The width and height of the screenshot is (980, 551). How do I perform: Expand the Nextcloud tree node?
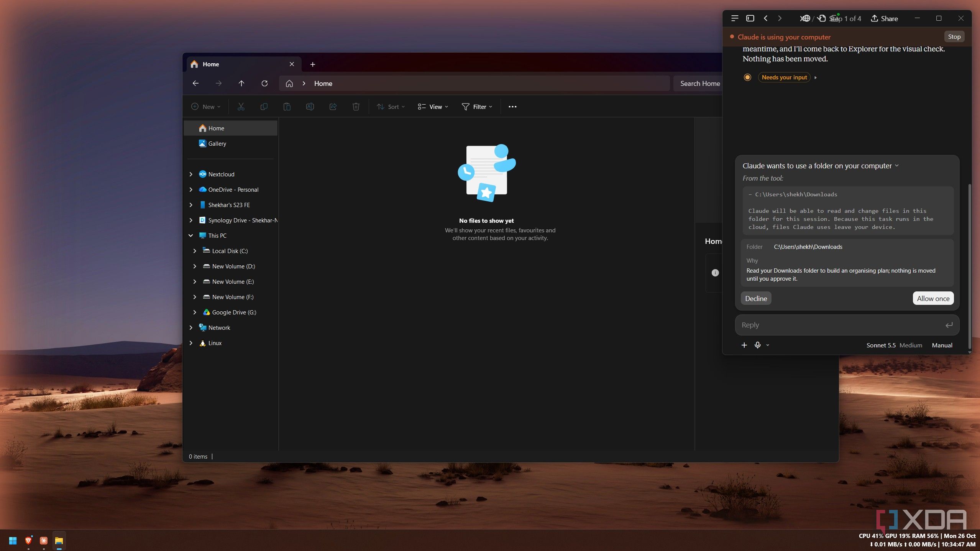tap(191, 174)
